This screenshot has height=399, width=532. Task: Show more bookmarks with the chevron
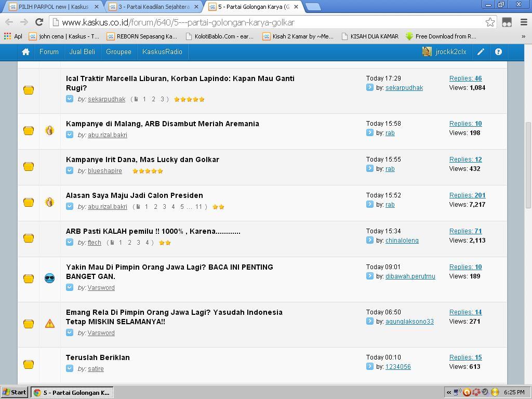coord(523,36)
